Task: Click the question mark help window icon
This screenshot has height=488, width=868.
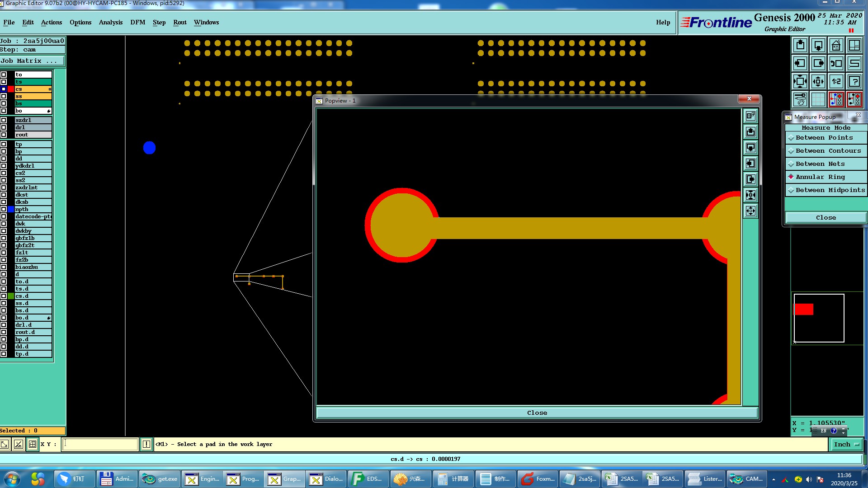Action: click(x=854, y=81)
